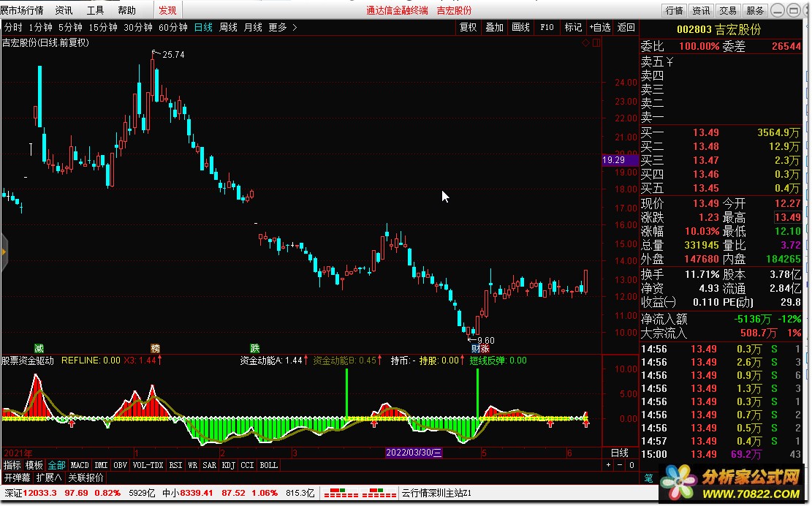Click the split-panel square icon atop the chart
This screenshot has width=812, height=506.
tap(596, 43)
